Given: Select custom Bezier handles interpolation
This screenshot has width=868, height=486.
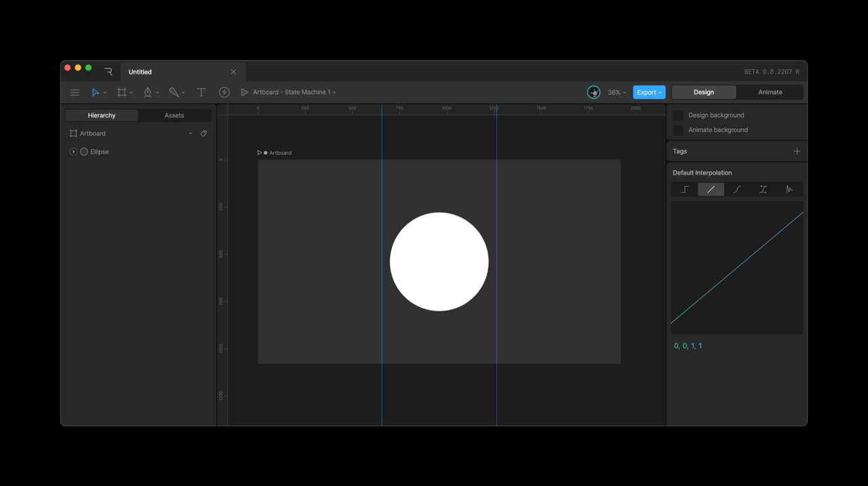Looking at the screenshot, I should tap(763, 189).
